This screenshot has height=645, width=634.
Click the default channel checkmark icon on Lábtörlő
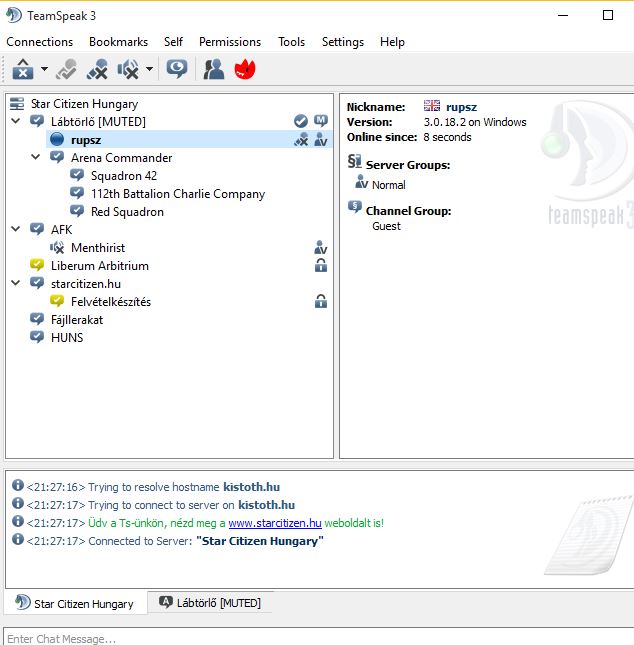click(x=301, y=121)
